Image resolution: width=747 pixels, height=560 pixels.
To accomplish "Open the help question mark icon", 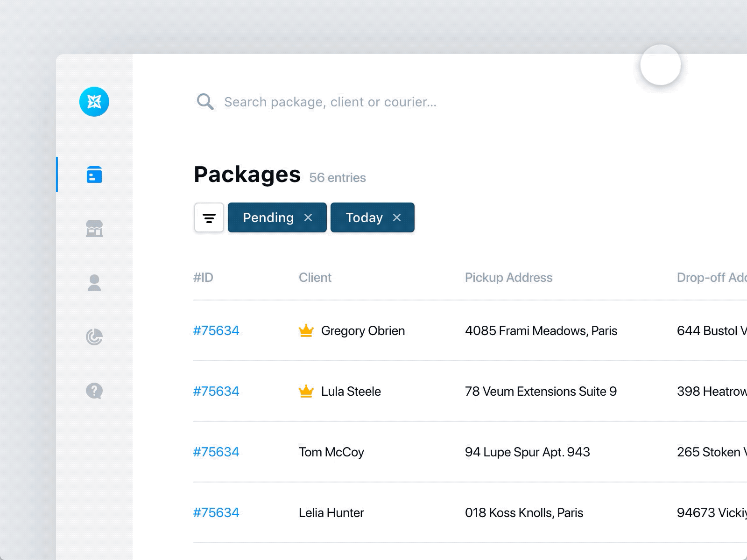I will [94, 391].
